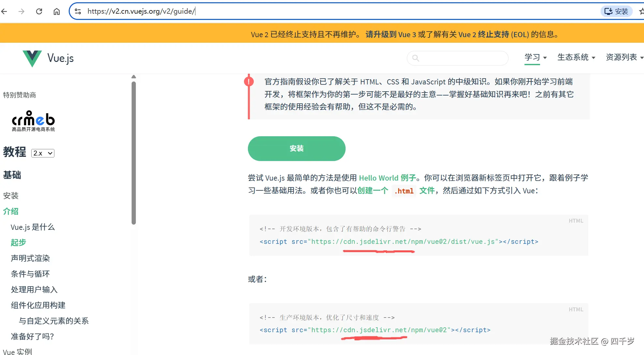Click the site settings icon left of the URL
The width and height of the screenshot is (644, 355).
78,11
